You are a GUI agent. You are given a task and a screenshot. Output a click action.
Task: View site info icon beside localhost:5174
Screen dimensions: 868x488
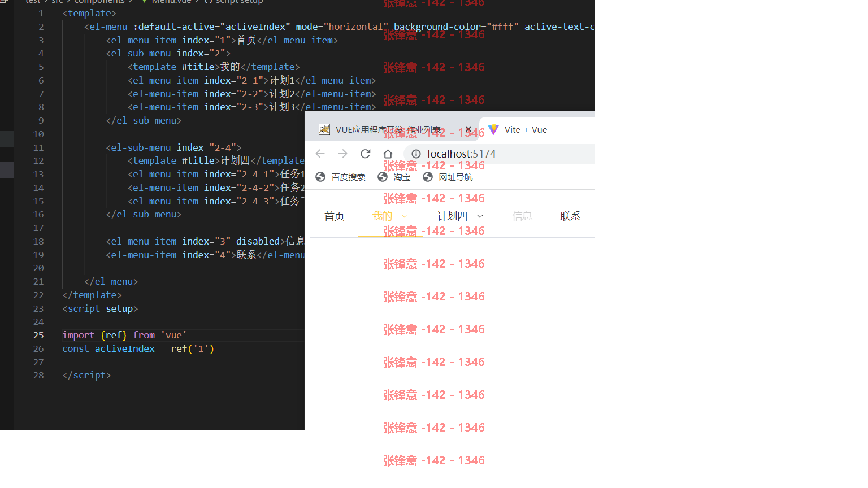416,154
